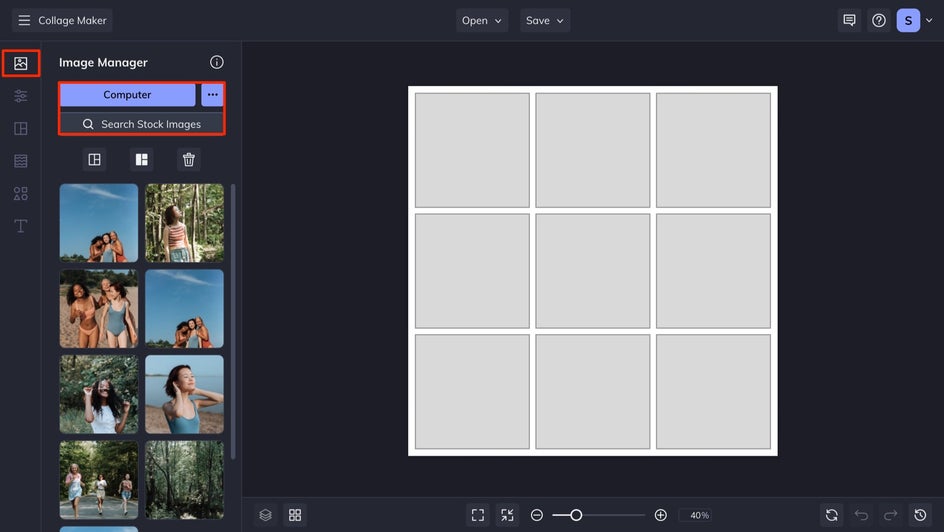Expand the Open dropdown menu
Screen dimensions: 944x532
(482, 20)
